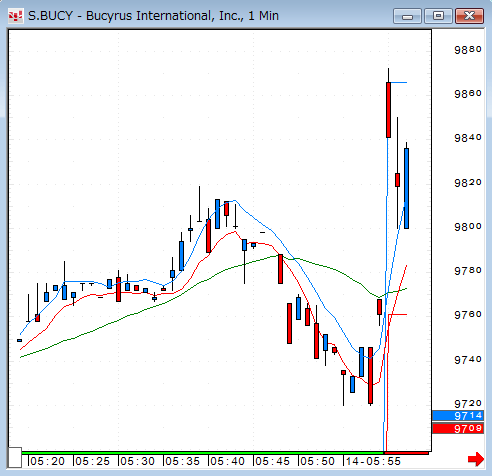Viewport: 492px width, 476px height.
Task: Click the 9740 price axis label
Action: pyautogui.click(x=468, y=359)
